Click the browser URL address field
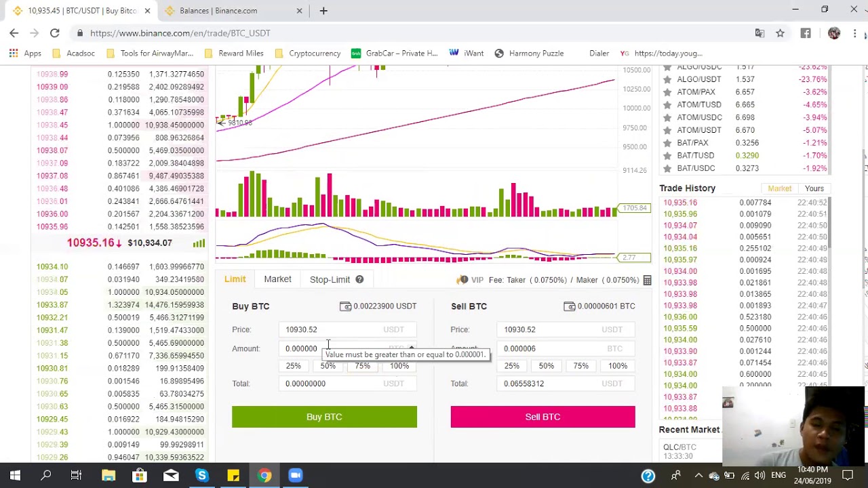The width and height of the screenshot is (868, 488). click(x=407, y=33)
